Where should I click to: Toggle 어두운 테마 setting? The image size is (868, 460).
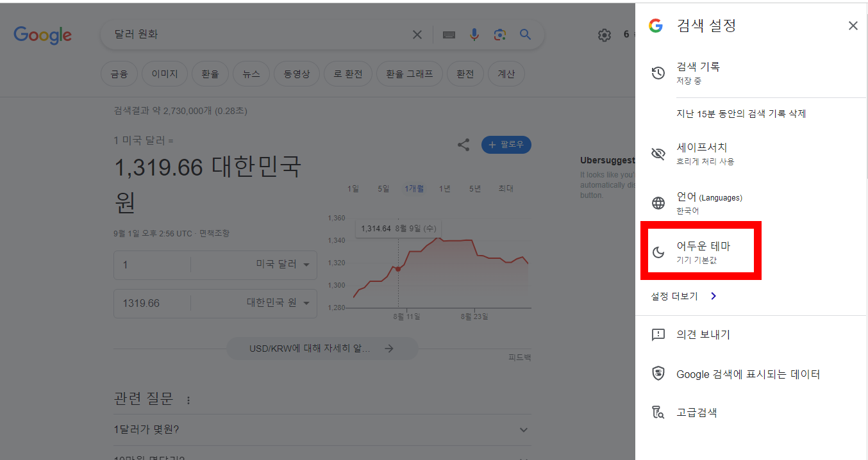point(751,252)
